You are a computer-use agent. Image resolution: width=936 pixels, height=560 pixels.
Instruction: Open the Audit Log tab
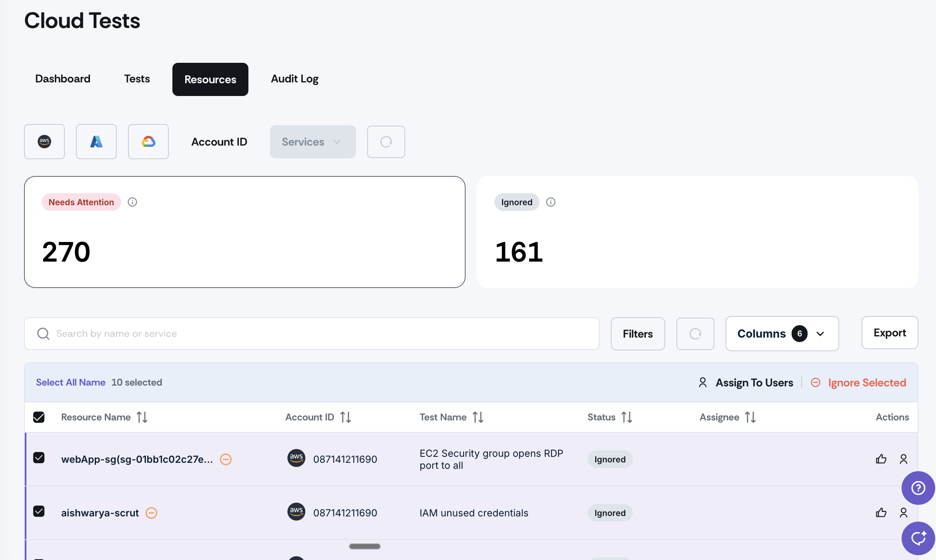click(294, 79)
